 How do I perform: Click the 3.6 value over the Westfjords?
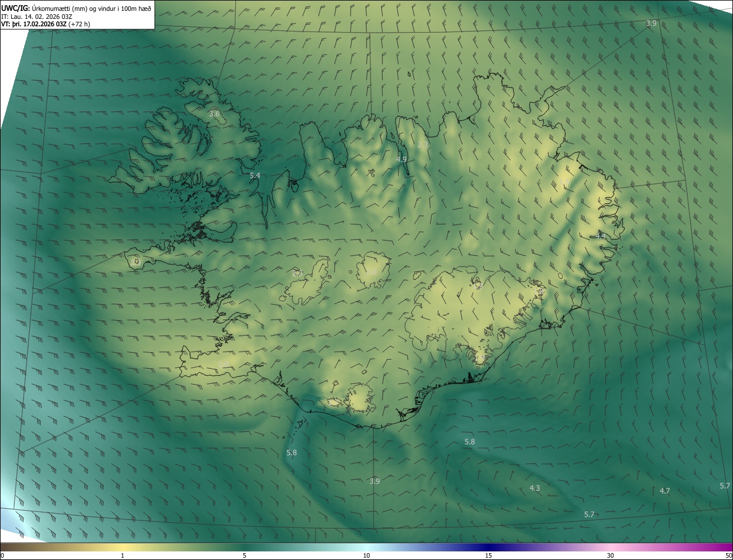(214, 114)
